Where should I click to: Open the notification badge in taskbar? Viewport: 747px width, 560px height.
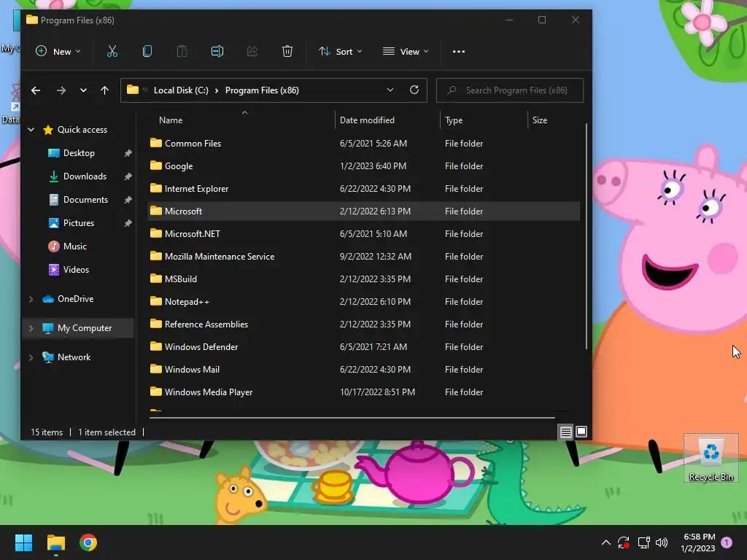tap(727, 542)
